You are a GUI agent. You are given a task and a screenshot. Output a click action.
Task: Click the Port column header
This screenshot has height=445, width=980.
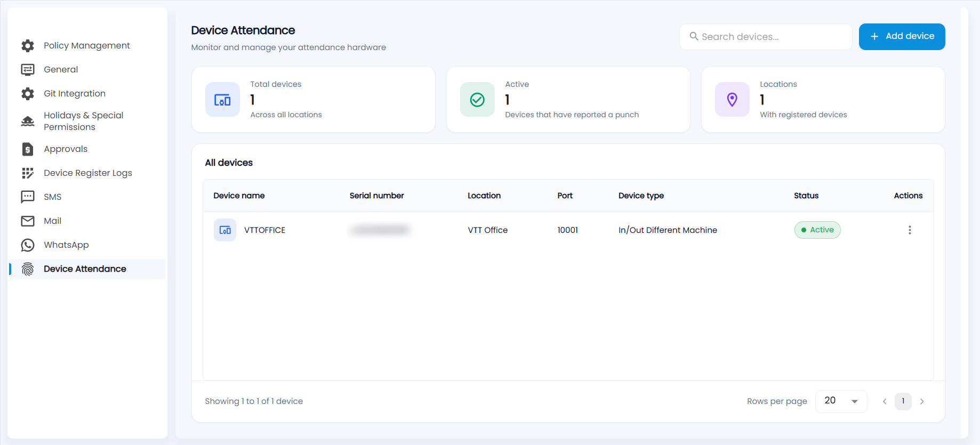(x=565, y=196)
